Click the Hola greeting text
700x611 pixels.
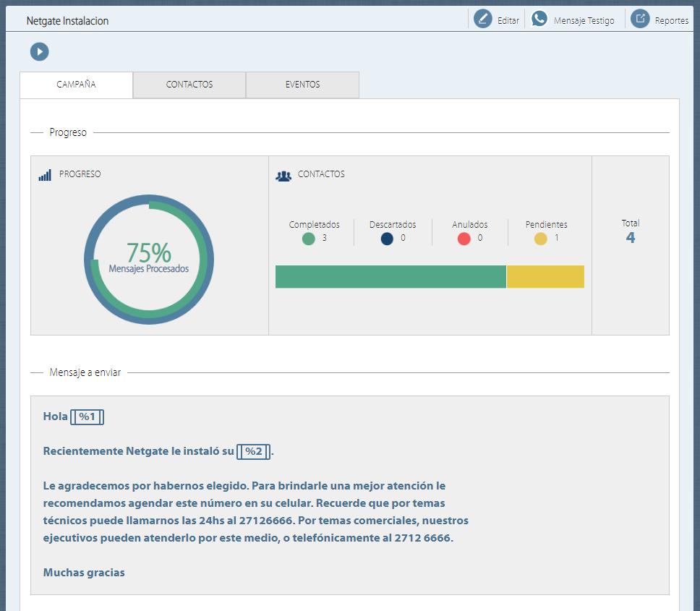(x=56, y=416)
